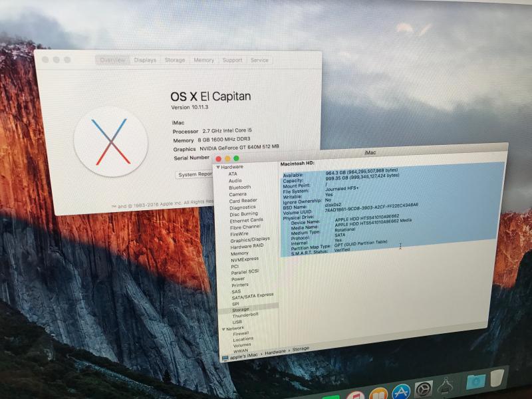Launch the App Store dock icon
The image size is (532, 399).
[x=402, y=392]
